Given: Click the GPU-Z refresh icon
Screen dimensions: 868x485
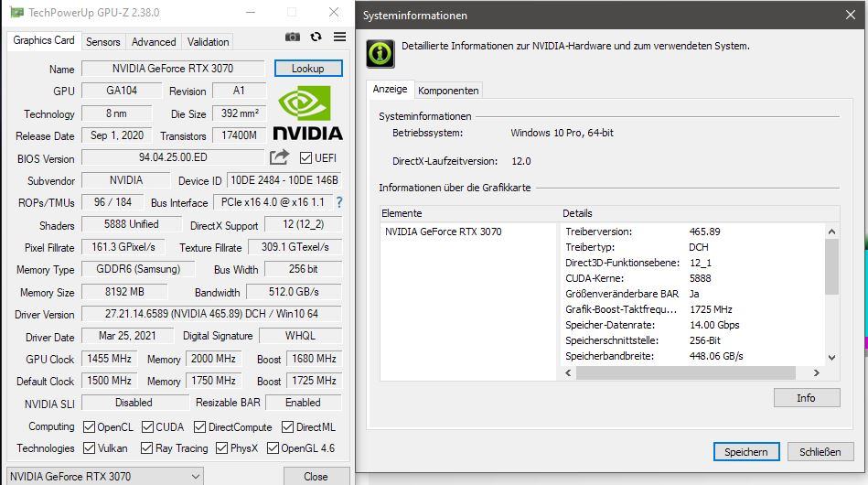Looking at the screenshot, I should pyautogui.click(x=316, y=37).
